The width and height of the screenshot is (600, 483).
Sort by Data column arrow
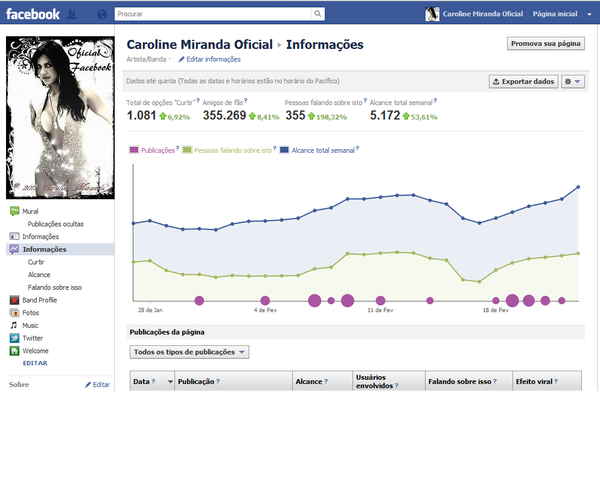tap(170, 382)
